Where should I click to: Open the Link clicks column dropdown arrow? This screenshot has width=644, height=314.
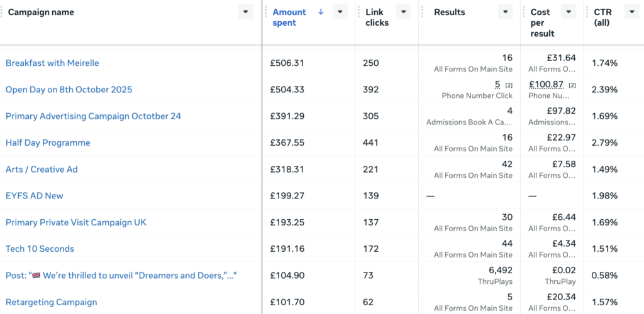click(404, 12)
